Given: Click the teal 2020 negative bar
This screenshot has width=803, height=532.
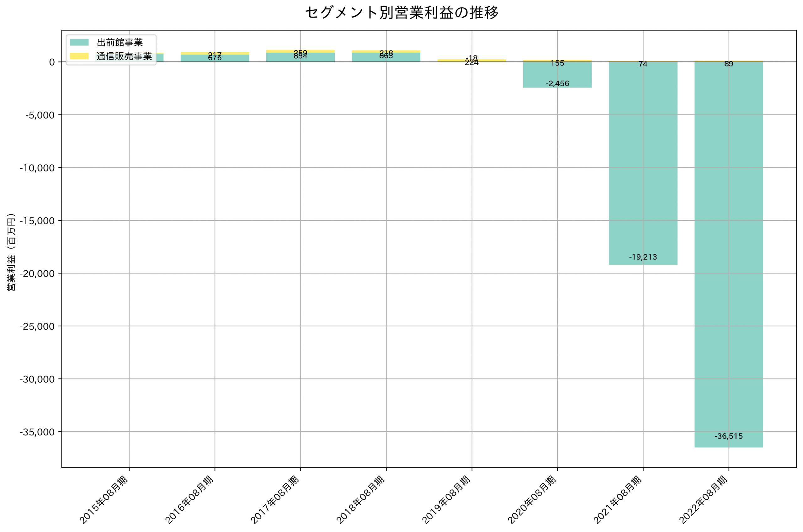Looking at the screenshot, I should pyautogui.click(x=557, y=75).
